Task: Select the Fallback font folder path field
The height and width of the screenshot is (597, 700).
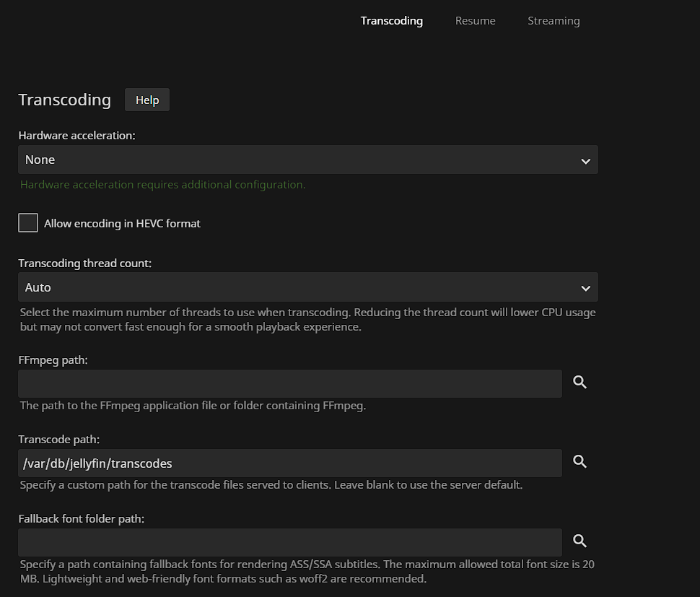Action: (x=289, y=542)
